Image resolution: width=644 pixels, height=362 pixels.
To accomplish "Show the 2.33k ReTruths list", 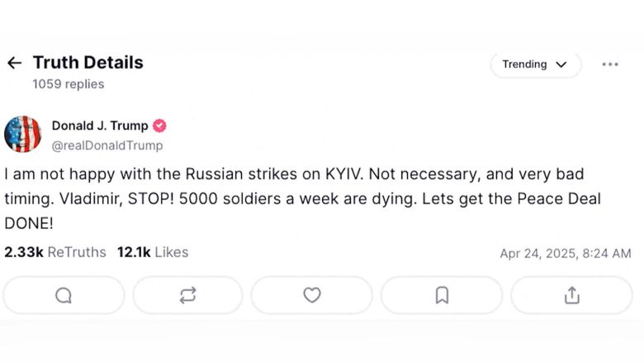I will pyautogui.click(x=54, y=252).
